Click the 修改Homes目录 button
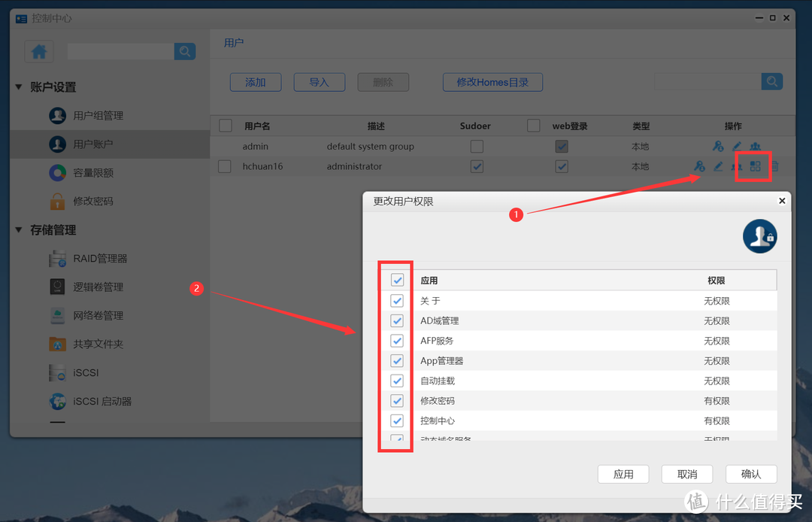This screenshot has height=522, width=812. coord(492,82)
